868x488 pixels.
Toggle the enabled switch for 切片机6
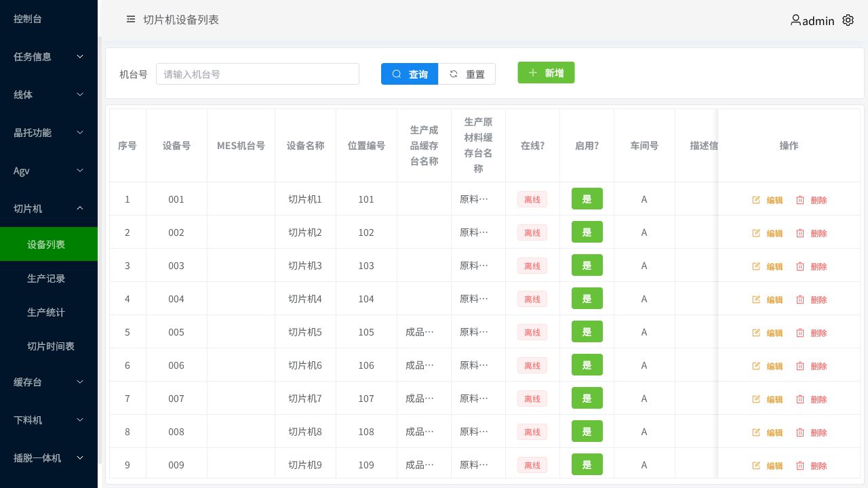coord(587,365)
